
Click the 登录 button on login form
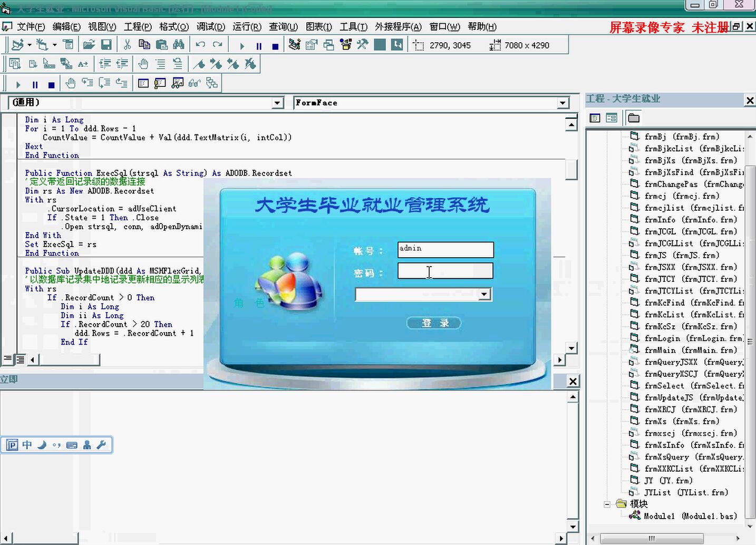(x=434, y=323)
